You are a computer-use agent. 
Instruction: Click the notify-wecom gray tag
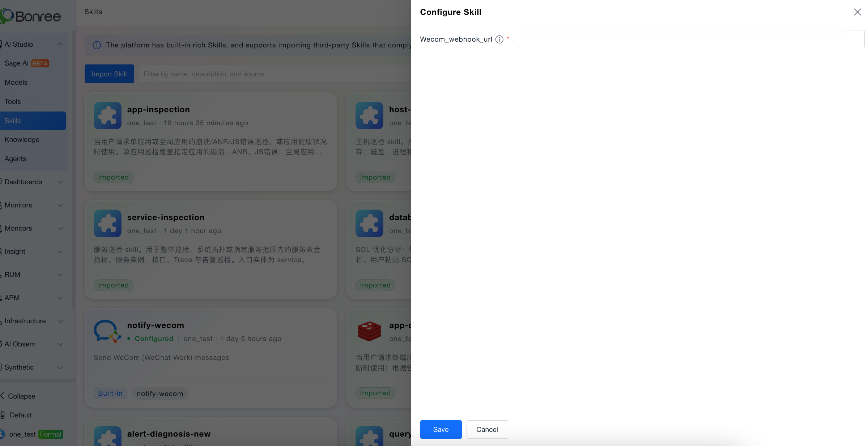pyautogui.click(x=160, y=394)
